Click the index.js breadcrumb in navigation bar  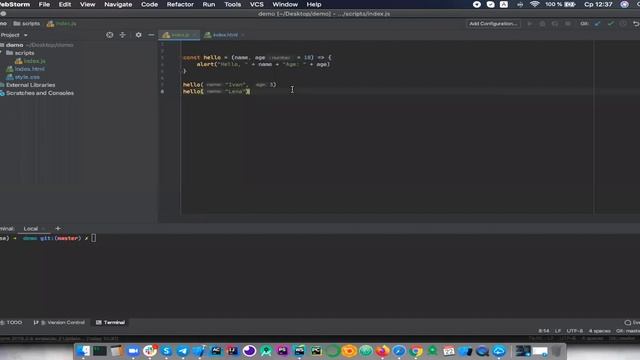[x=62, y=24]
